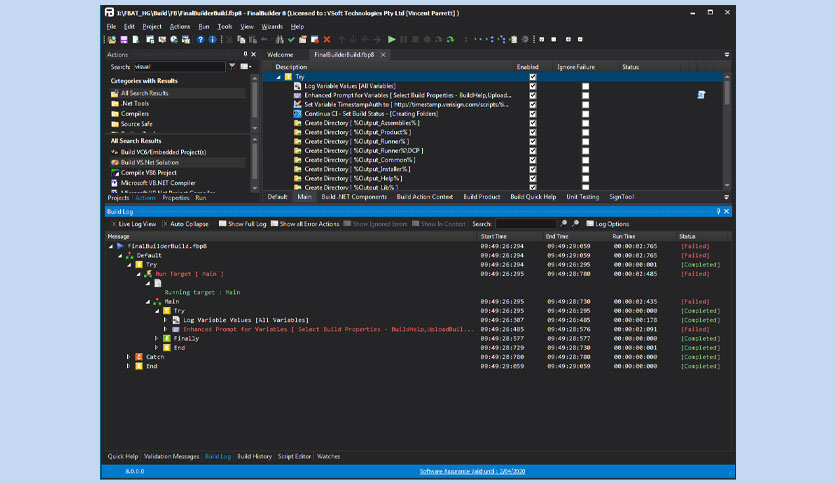The height and width of the screenshot is (484, 836).
Task: Collapse the Run Target [ Main ] log node
Action: [139, 274]
